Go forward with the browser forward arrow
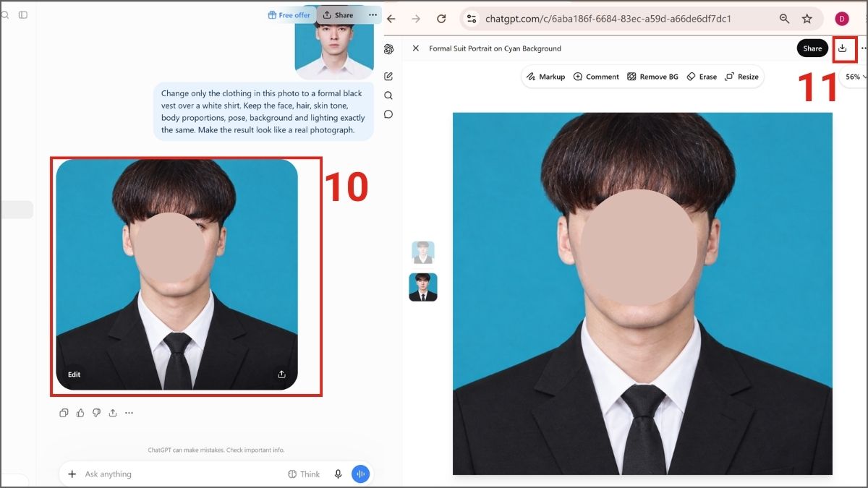This screenshot has width=868, height=488. pos(416,19)
